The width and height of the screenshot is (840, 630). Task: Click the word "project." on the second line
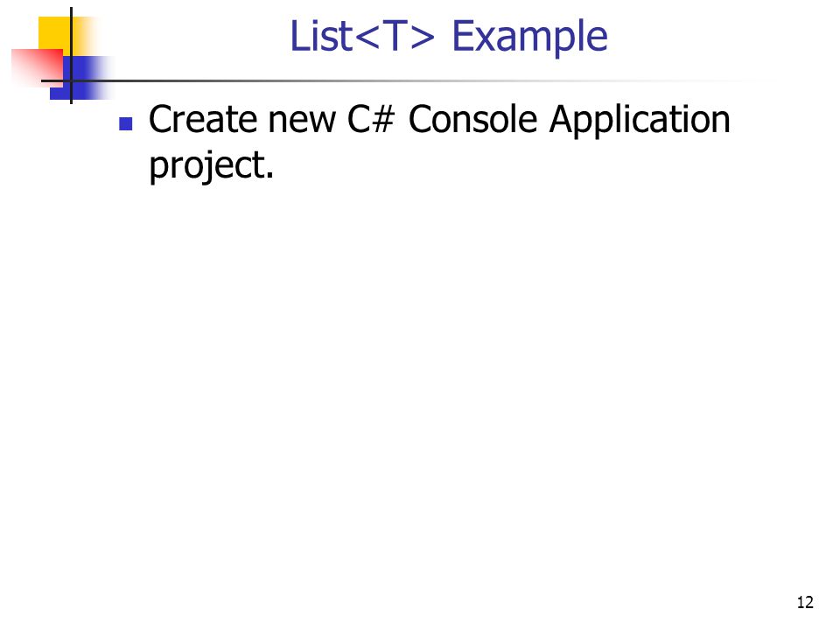tap(212, 166)
